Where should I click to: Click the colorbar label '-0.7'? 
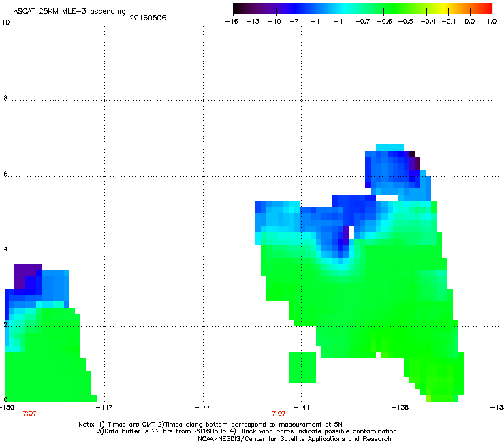362,22
